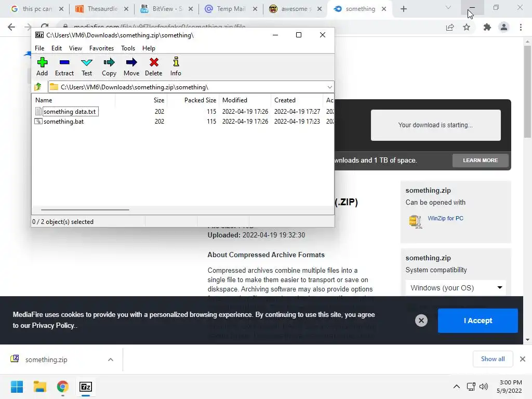This screenshot has width=532, height=399.
Task: Click the Add toolbar icon in 7-Zip
Action: [x=42, y=66]
